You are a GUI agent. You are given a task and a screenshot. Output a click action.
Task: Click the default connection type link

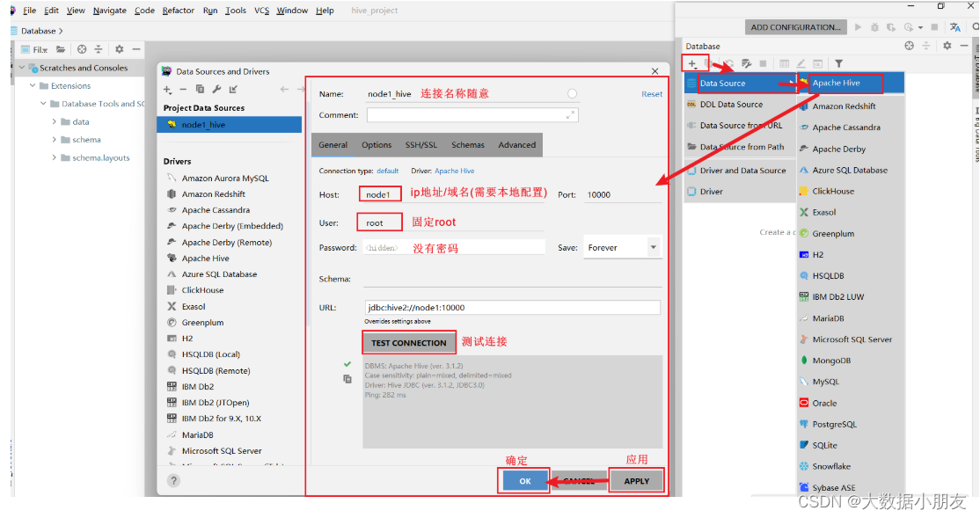coord(387,171)
